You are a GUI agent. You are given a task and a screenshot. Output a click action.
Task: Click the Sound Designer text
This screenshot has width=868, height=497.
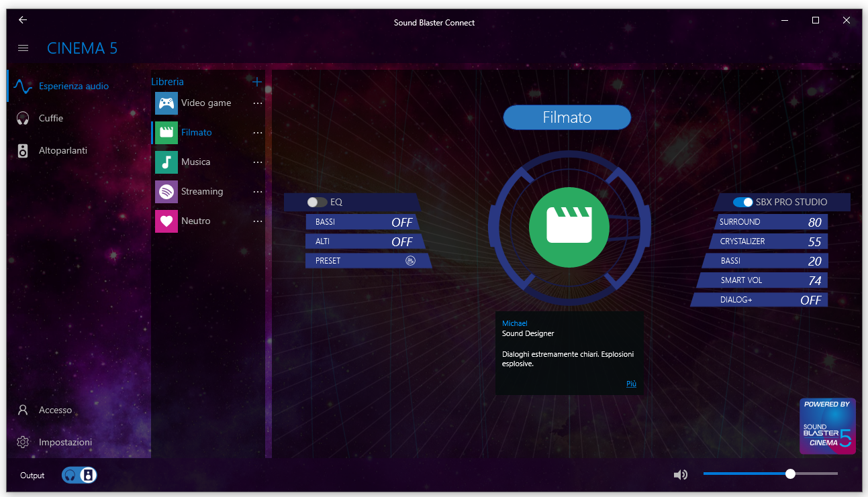[528, 333]
